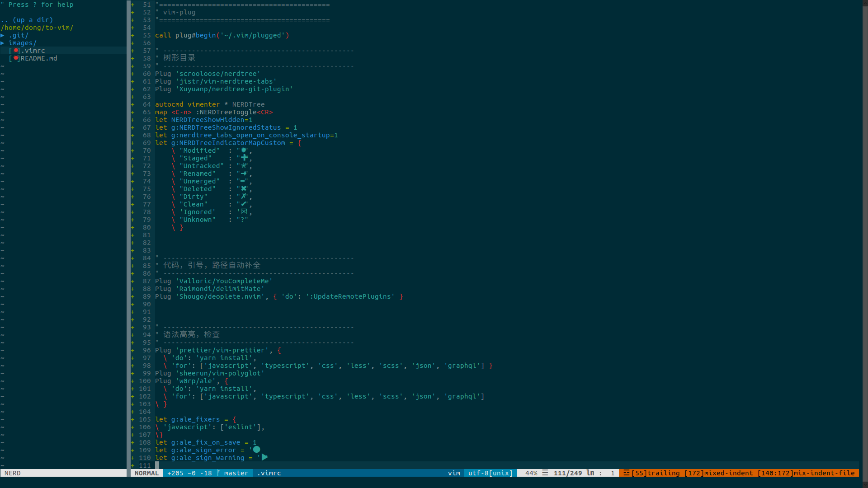
Task: Click Plug 'Raimondi/delimitMate' line
Action: click(209, 289)
